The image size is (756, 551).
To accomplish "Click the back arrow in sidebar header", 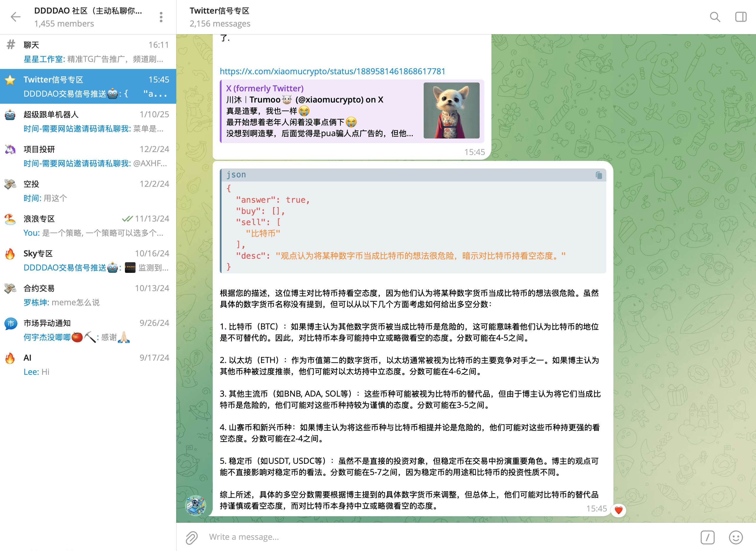I will [x=15, y=17].
